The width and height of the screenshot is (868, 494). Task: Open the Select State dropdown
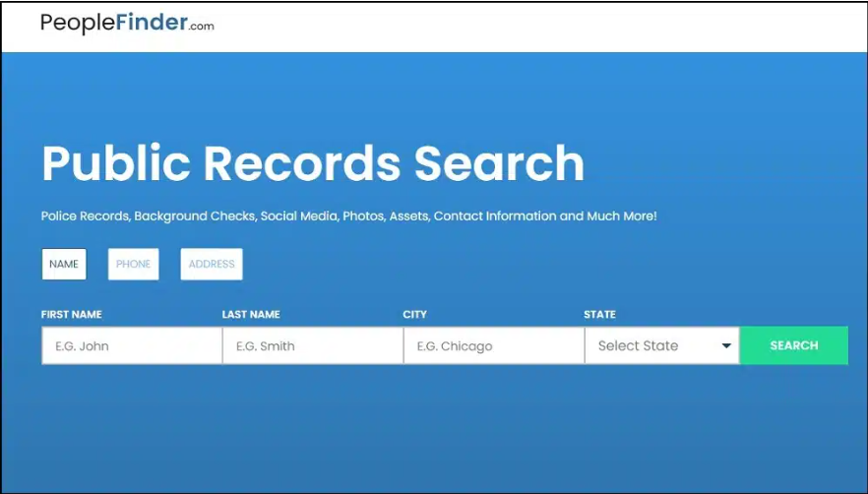(x=662, y=345)
